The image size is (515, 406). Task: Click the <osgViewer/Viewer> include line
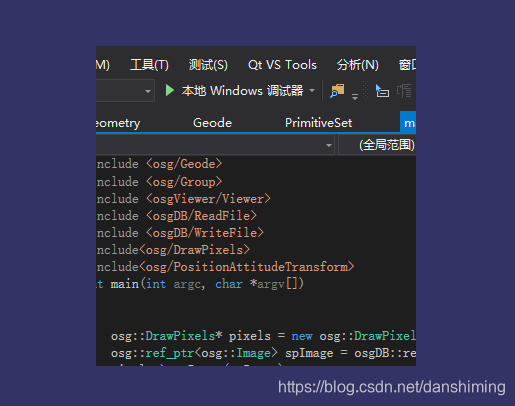pos(184,199)
